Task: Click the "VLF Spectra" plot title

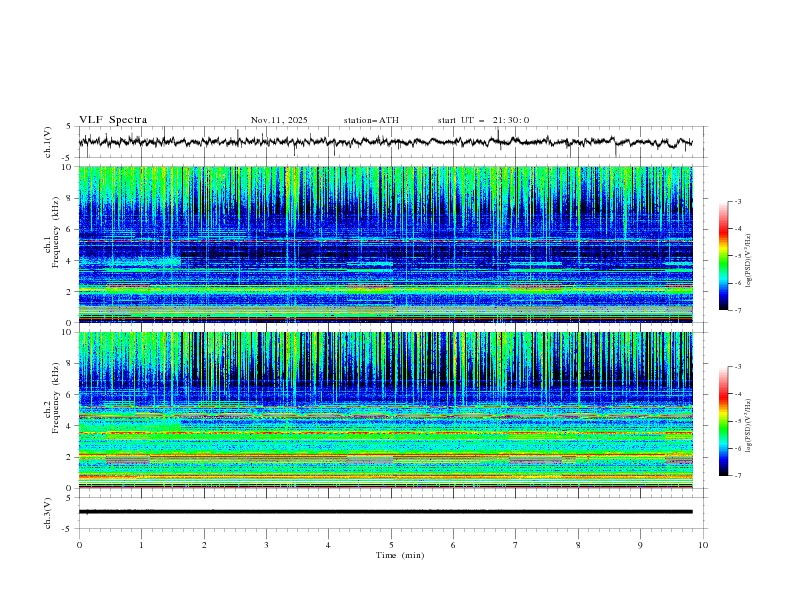Action: click(113, 120)
